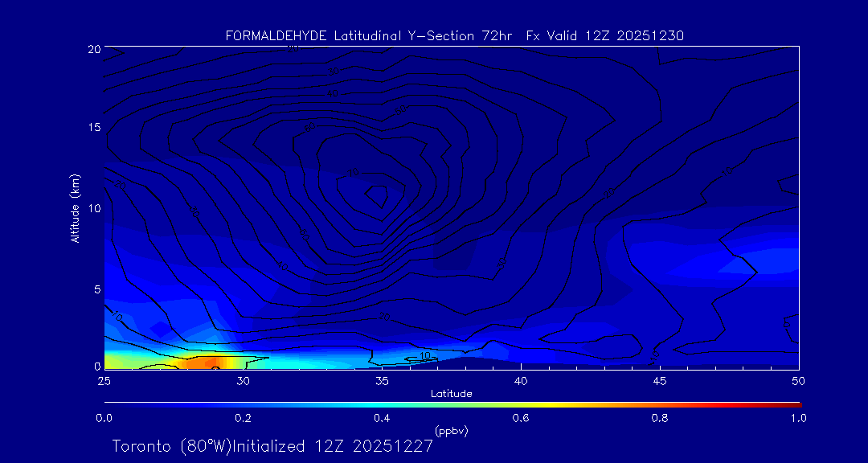The width and height of the screenshot is (868, 463).
Task: Click the 15 altitude tick label
Action: click(92, 128)
